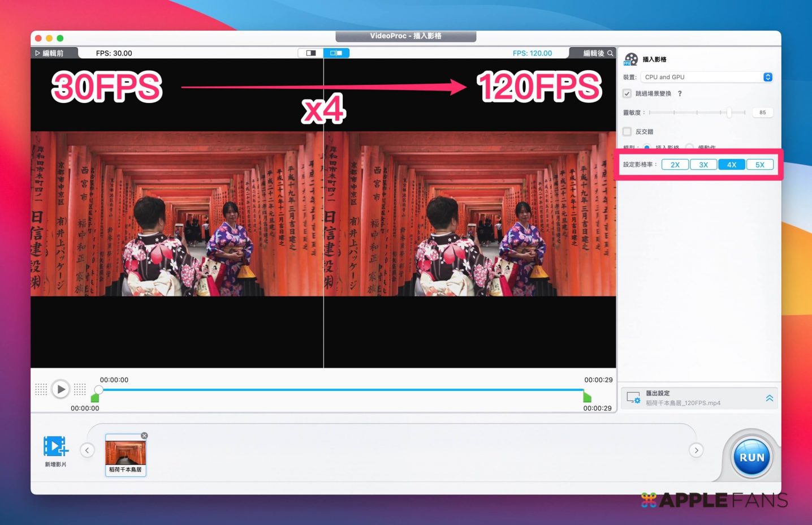
Task: Remove the 稻荷千本鳥居 clip with its X icon
Action: 144,436
